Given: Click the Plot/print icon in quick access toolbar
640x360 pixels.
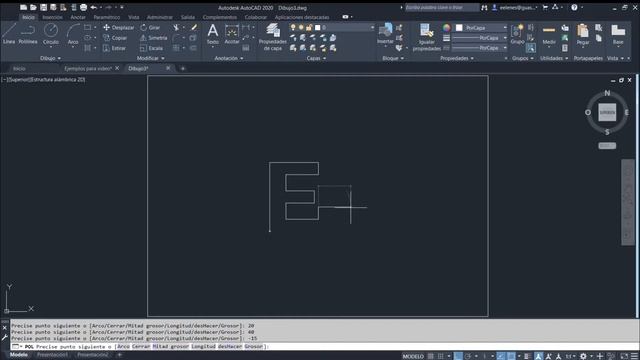Looking at the screenshot, I should [x=83, y=7].
